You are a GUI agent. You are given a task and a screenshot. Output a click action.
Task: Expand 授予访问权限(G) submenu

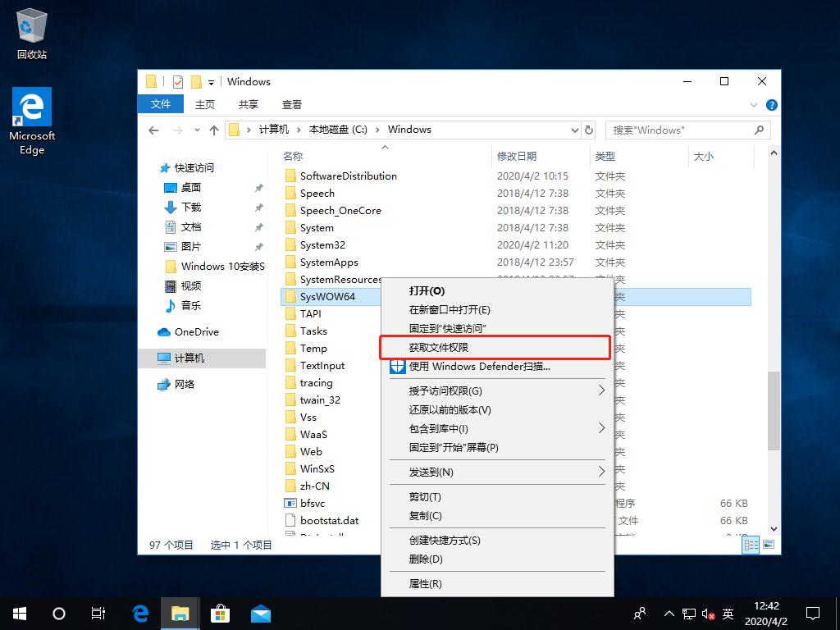pos(497,391)
